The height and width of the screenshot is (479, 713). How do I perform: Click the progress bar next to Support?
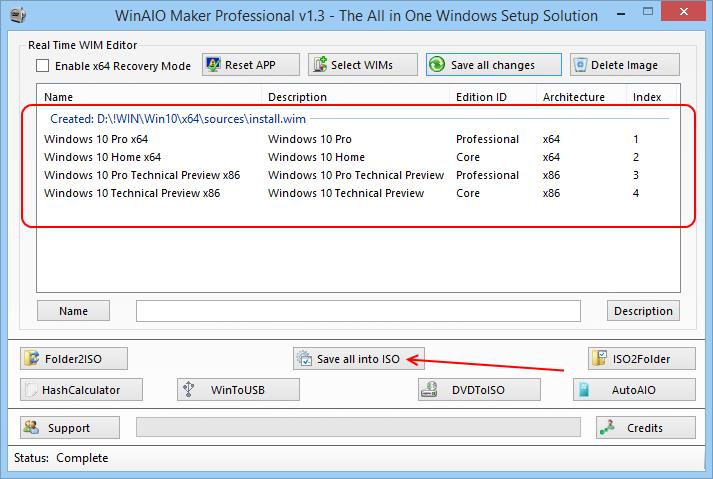point(358,427)
